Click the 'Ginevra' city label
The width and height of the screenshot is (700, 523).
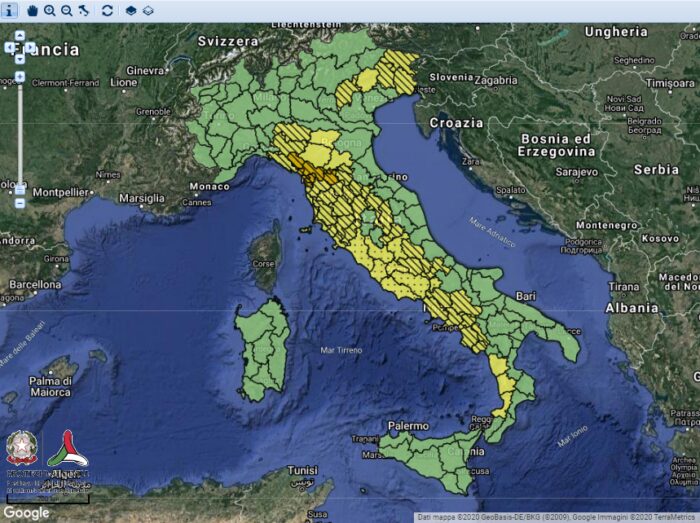pyautogui.click(x=145, y=71)
